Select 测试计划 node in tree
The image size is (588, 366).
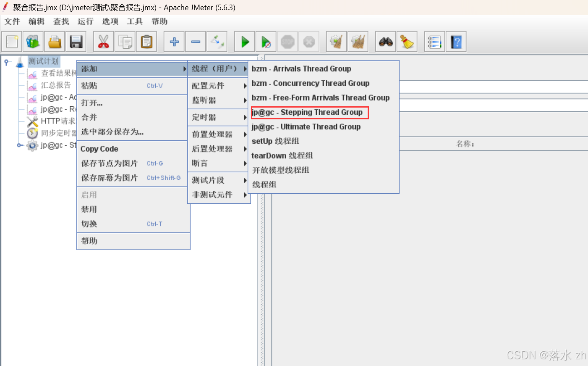[x=44, y=61]
